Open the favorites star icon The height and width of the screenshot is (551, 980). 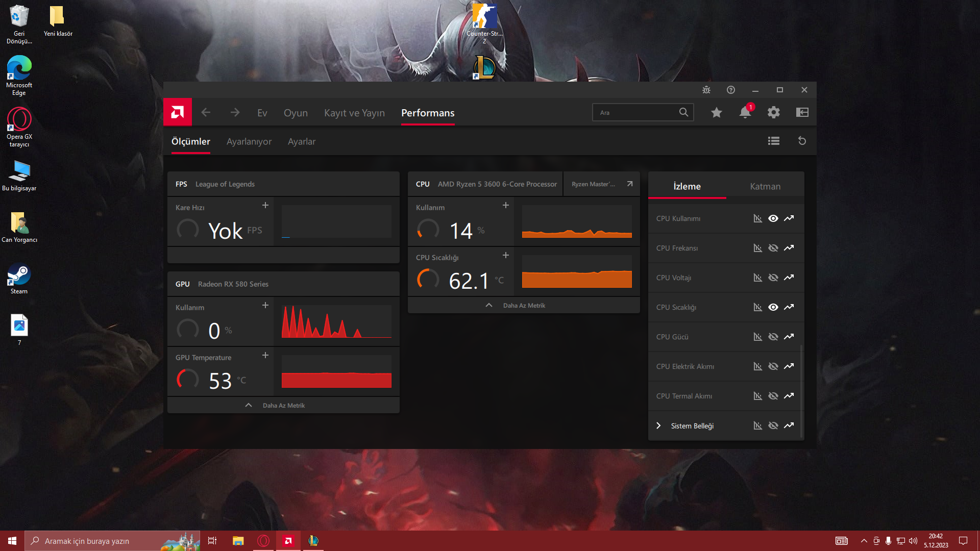716,112
